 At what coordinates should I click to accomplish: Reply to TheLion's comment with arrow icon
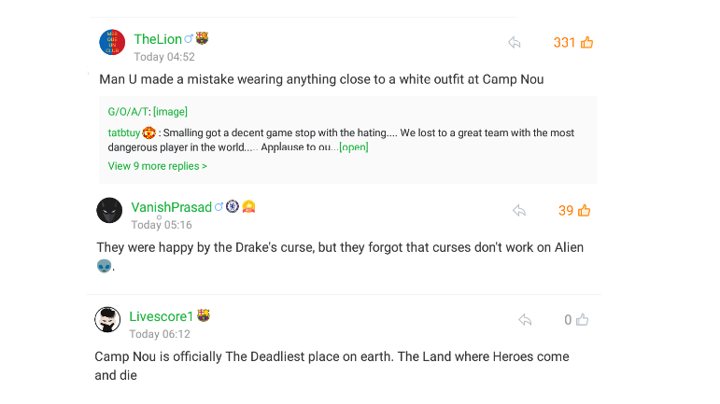[x=514, y=43]
